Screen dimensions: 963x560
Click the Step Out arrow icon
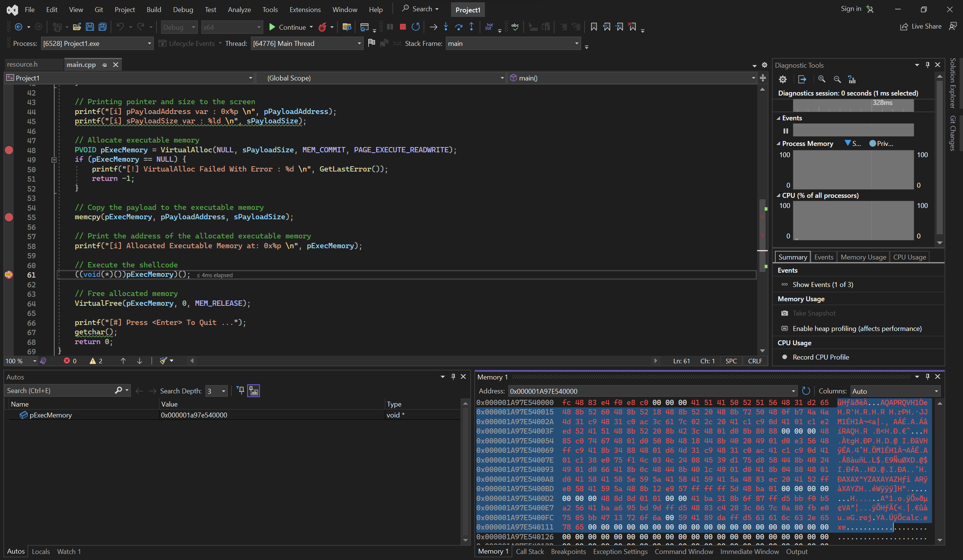click(472, 27)
